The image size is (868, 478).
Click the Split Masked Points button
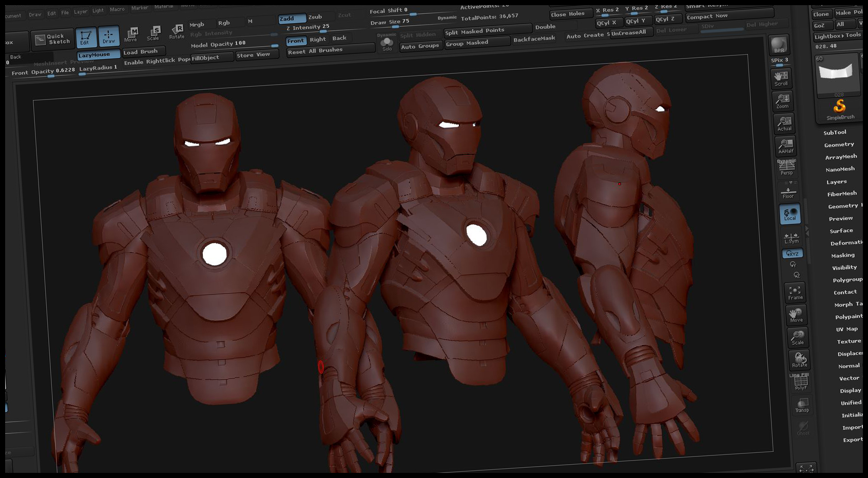pos(475,31)
